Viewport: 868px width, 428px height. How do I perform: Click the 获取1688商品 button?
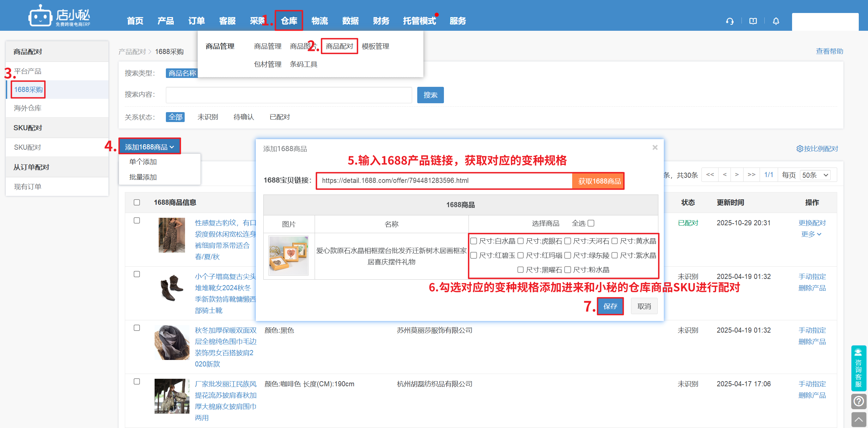pos(599,181)
